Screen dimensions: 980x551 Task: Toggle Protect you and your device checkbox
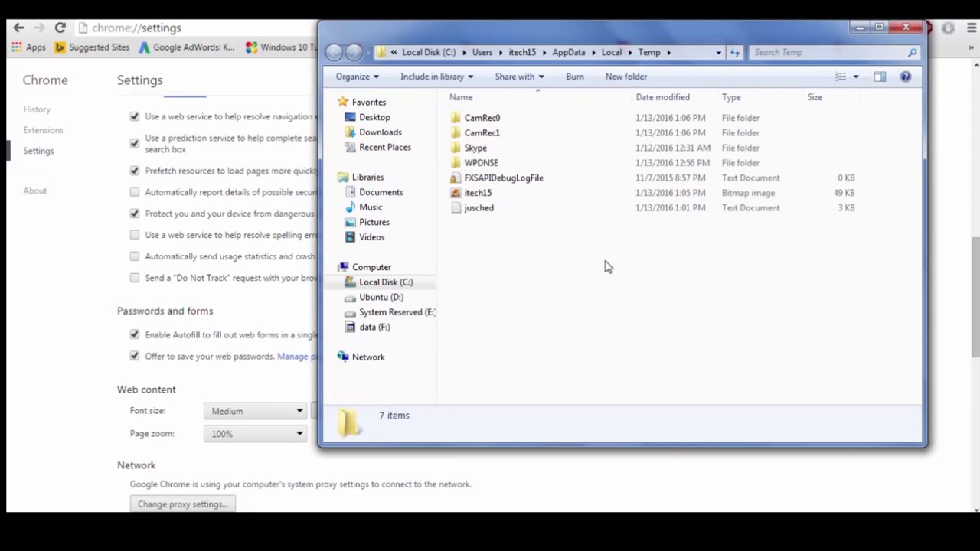(135, 214)
